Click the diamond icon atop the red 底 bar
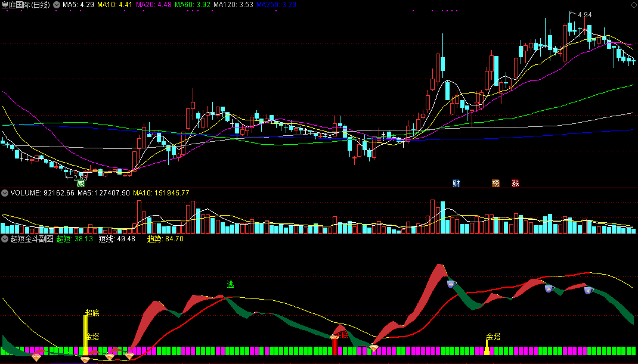The height and width of the screenshot is (364, 638). click(335, 337)
